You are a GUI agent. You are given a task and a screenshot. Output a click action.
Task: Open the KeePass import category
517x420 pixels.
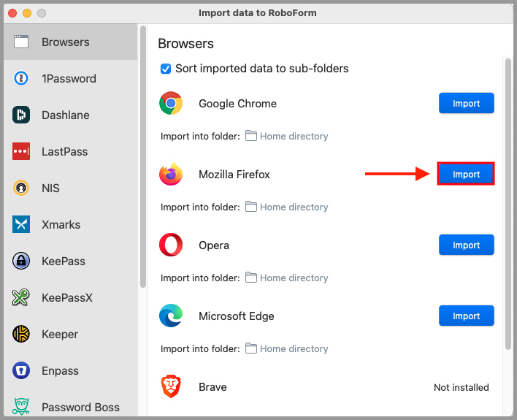[x=71, y=261]
